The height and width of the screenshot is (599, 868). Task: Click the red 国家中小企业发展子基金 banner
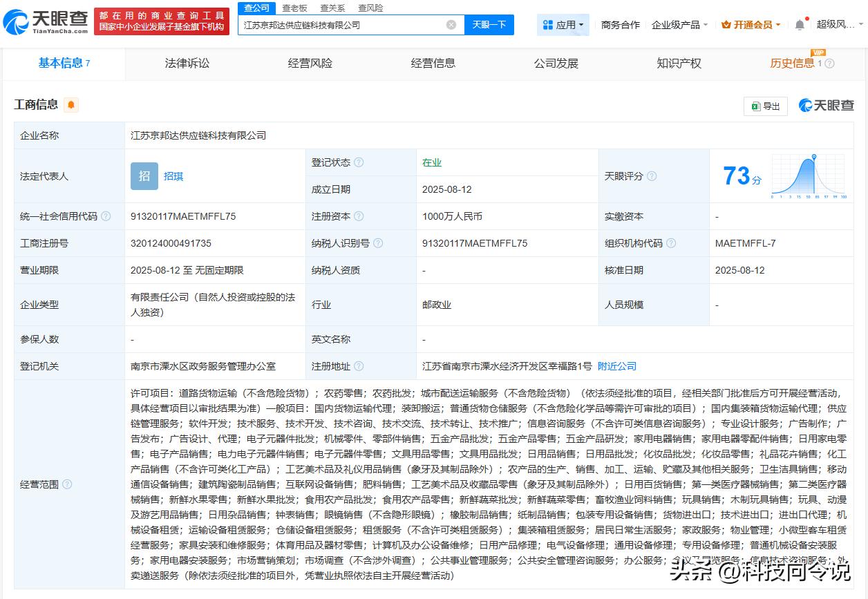pos(162,21)
